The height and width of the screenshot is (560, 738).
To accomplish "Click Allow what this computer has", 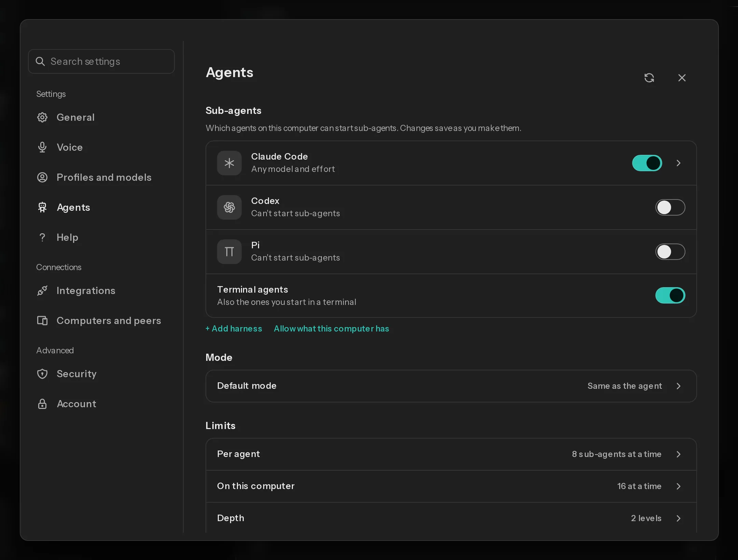I will [x=331, y=328].
